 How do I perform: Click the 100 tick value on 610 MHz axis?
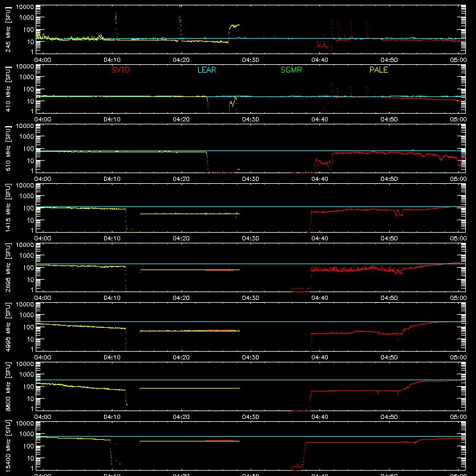pos(28,149)
